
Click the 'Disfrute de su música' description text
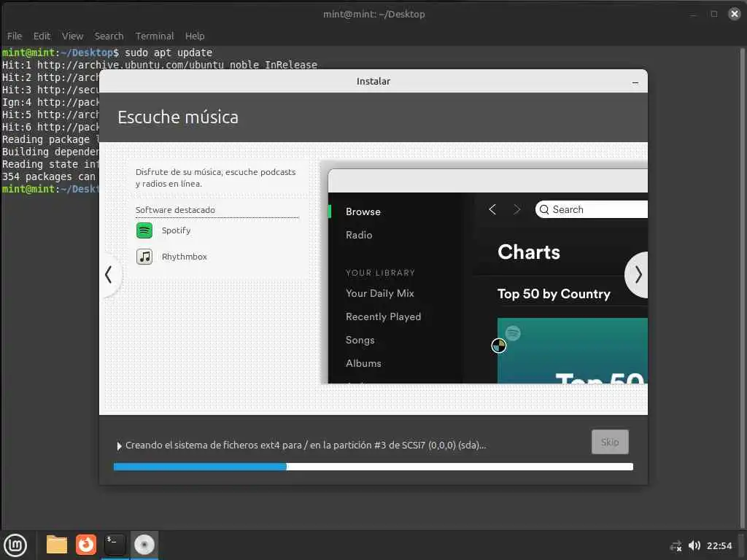tap(215, 178)
